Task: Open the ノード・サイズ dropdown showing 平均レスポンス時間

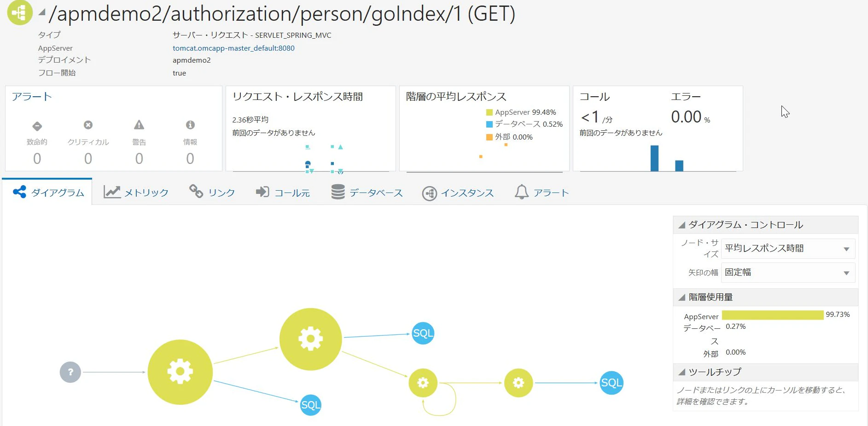Action: [788, 249]
